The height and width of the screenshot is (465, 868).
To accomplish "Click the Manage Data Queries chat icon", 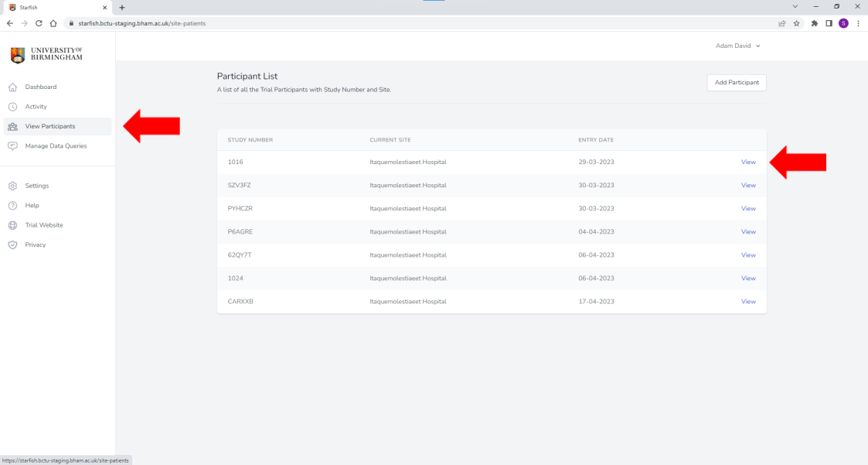I will [x=12, y=146].
